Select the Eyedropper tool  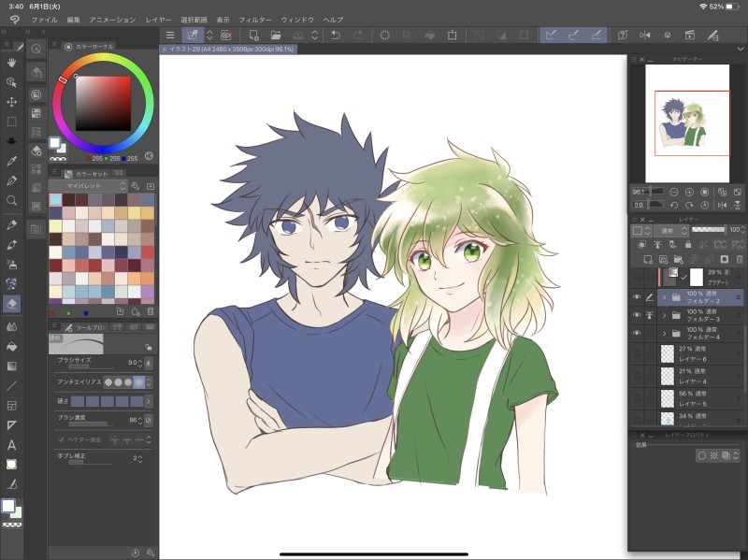tap(11, 161)
